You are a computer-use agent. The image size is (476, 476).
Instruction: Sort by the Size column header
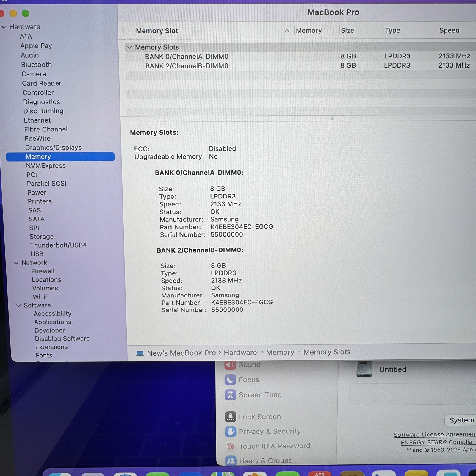pos(347,30)
